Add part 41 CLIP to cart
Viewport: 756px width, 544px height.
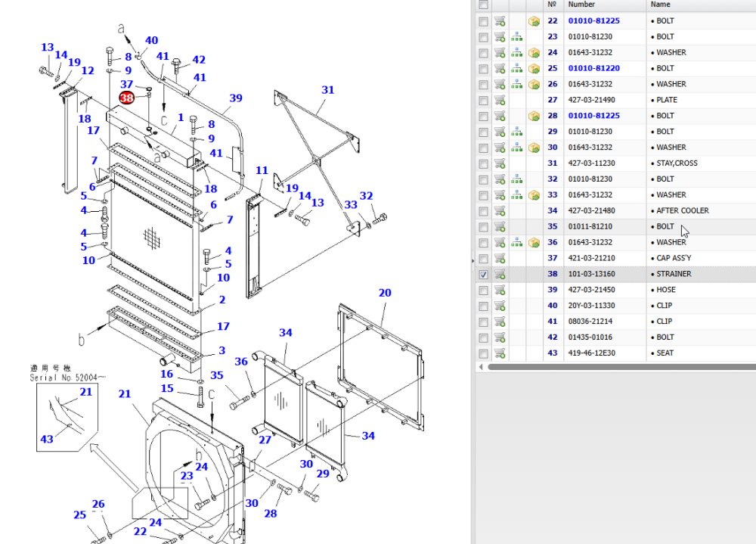pyautogui.click(x=500, y=322)
